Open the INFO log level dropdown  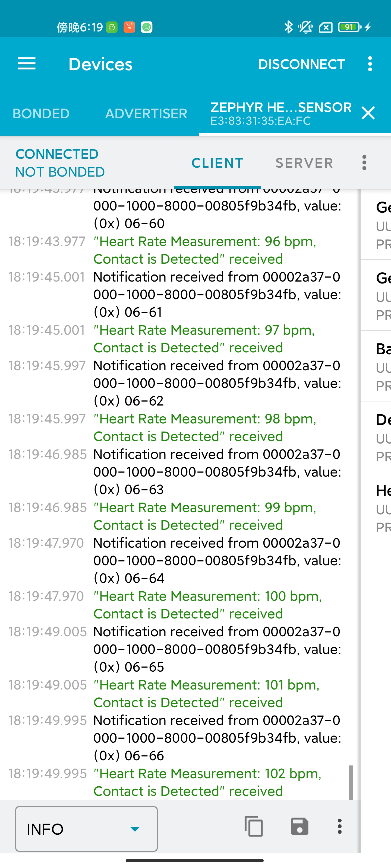click(86, 829)
